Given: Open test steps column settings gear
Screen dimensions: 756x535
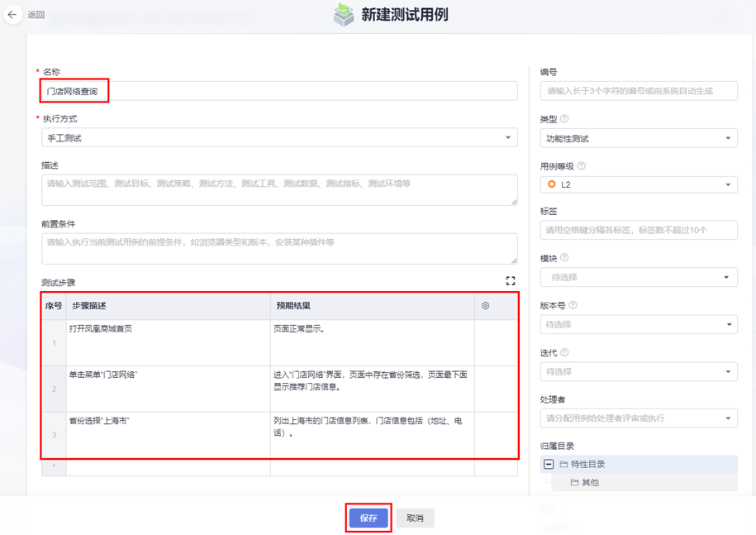Looking at the screenshot, I should click(x=485, y=306).
